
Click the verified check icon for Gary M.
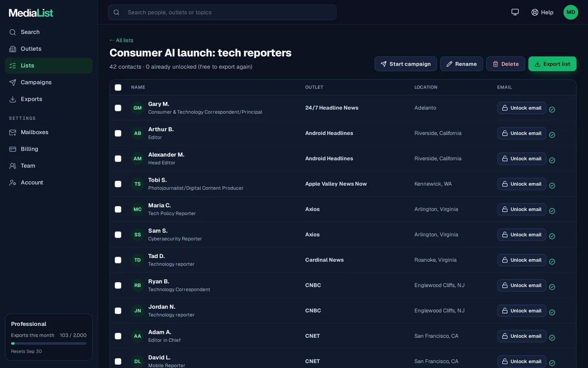(x=552, y=110)
